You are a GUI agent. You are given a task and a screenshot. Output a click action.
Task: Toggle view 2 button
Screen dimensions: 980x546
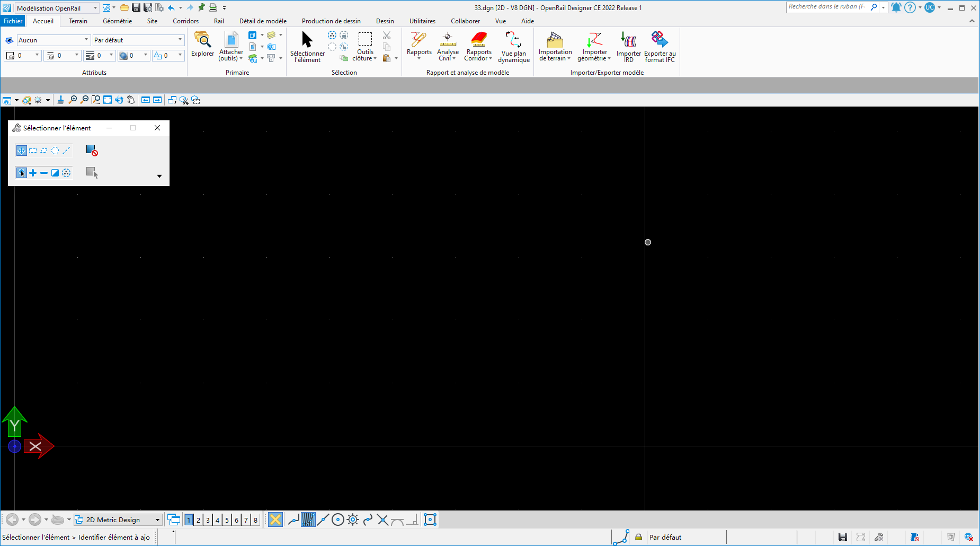(x=198, y=520)
